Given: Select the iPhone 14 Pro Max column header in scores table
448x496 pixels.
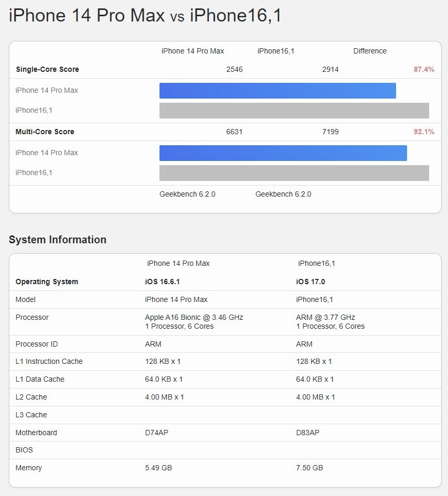Looking at the screenshot, I should click(193, 51).
